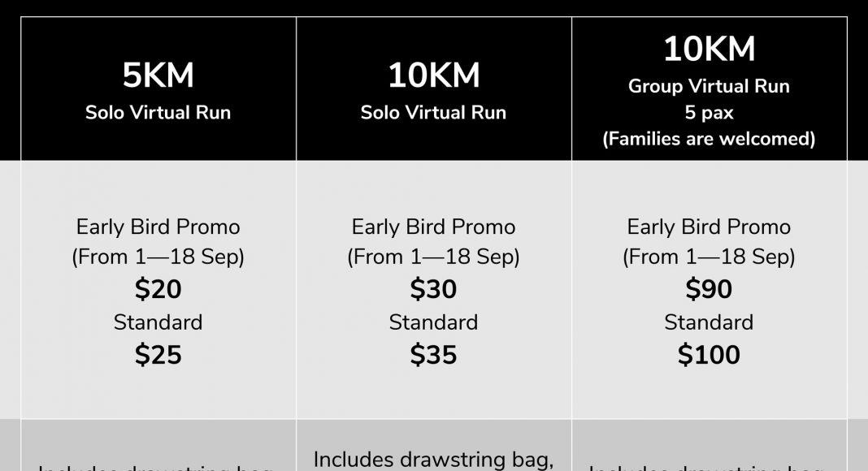Click the $90 group early bird price
This screenshot has width=868, height=471.
[710, 289]
